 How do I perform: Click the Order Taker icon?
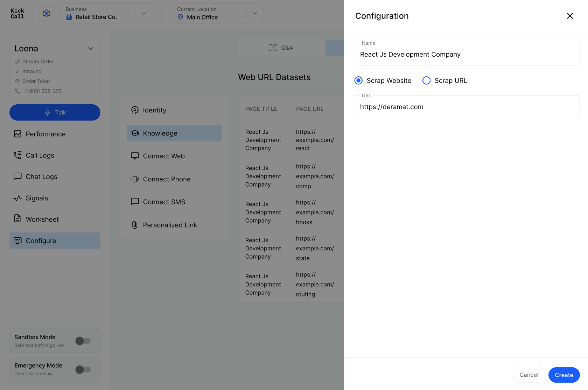[17, 81]
